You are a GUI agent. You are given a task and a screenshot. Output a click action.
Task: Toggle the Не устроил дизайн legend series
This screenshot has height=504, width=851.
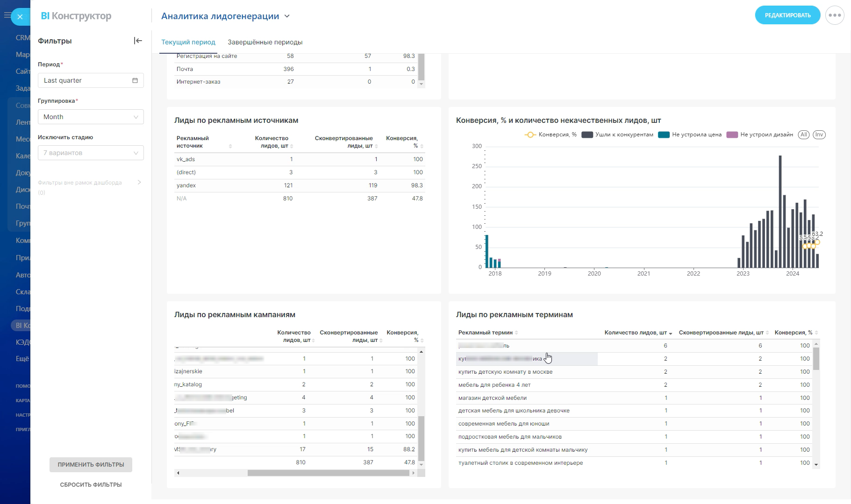[760, 135]
